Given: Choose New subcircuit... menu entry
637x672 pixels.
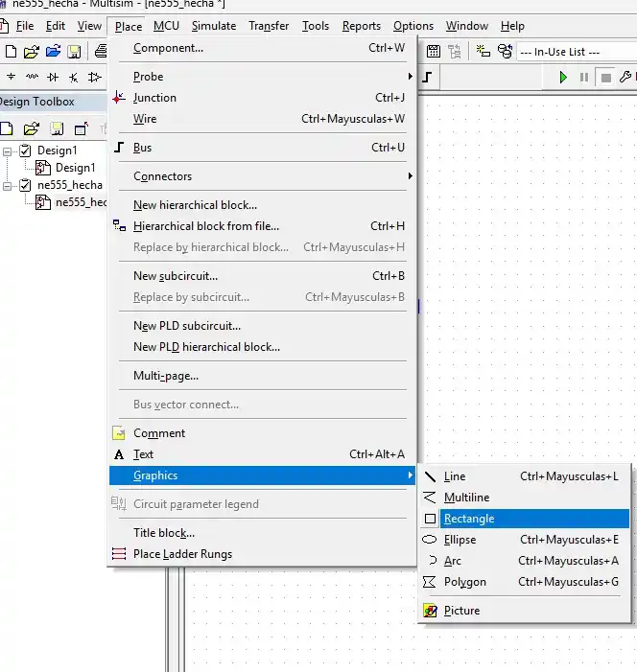Looking at the screenshot, I should tap(262, 275).
